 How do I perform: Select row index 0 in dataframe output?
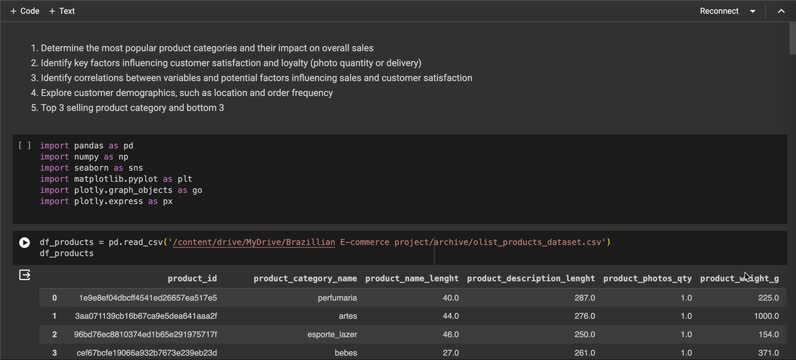tap(54, 298)
